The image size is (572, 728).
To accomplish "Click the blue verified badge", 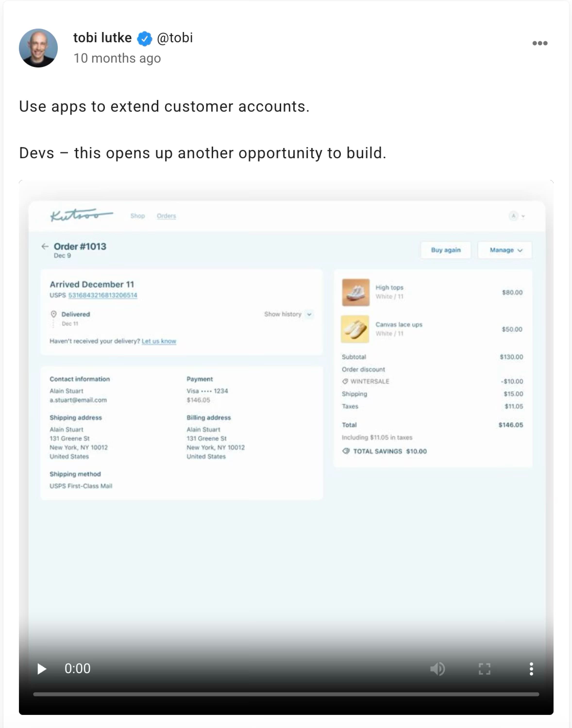I will [144, 39].
